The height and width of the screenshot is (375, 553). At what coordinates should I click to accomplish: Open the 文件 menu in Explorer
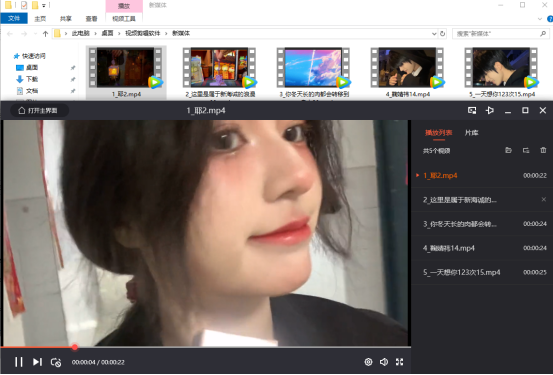(14, 18)
